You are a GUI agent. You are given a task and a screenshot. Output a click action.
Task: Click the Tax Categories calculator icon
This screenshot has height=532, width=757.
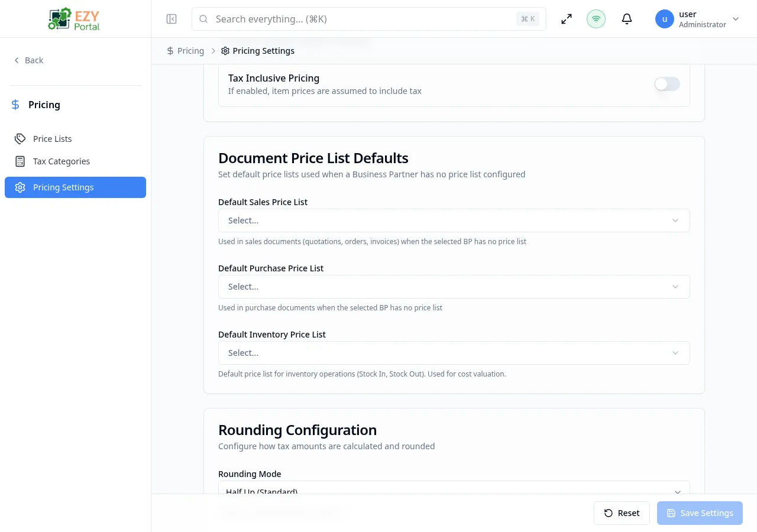coord(20,161)
